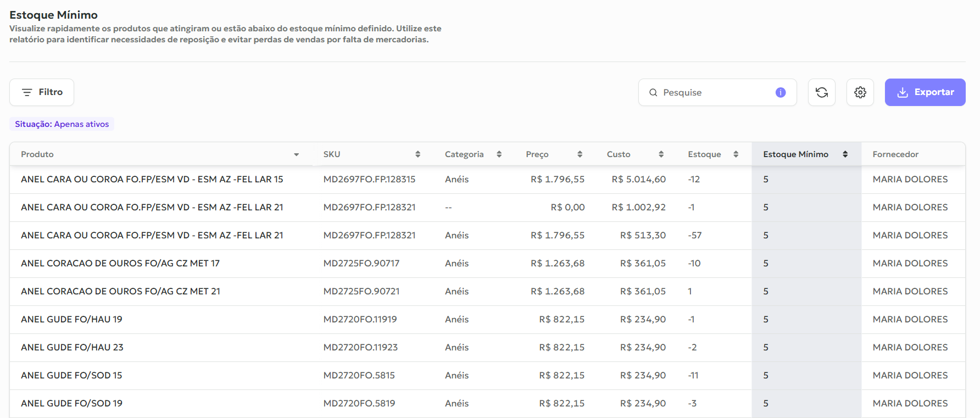Sort by Categoria using its sort icon

[x=499, y=154]
